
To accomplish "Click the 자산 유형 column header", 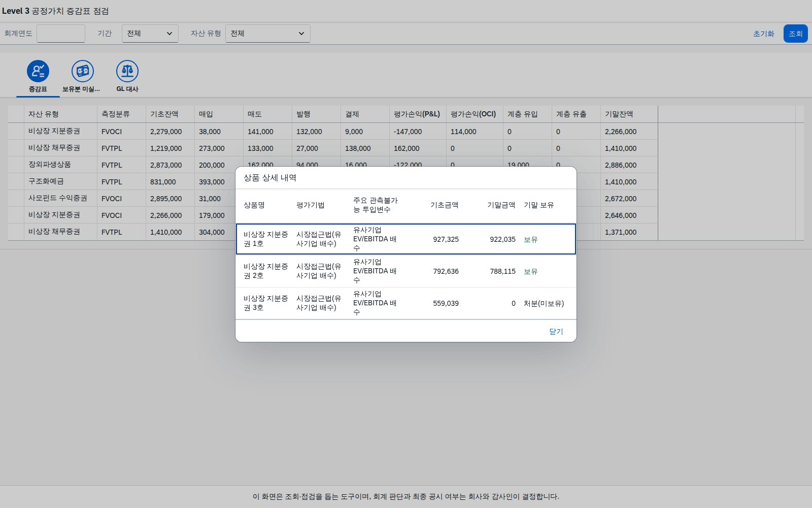I will 60,114.
